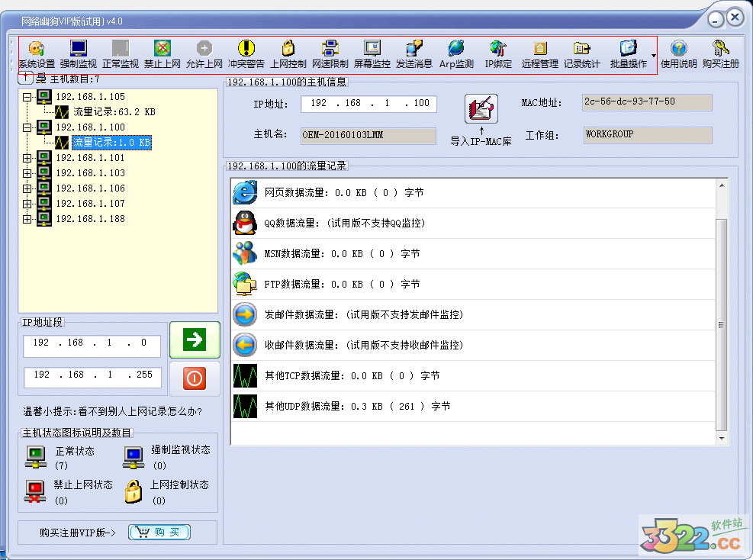Click the MAC地址 field
The image size is (753, 560).
(647, 102)
